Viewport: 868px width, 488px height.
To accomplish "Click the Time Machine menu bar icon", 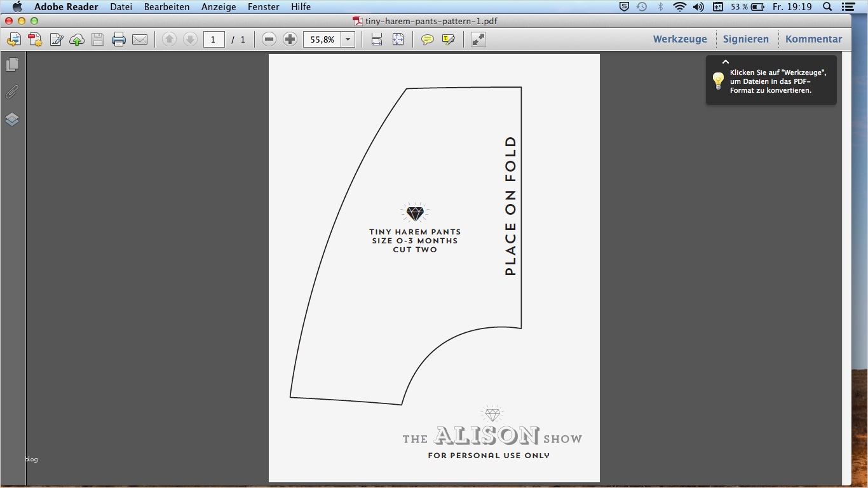I will 642,7.
